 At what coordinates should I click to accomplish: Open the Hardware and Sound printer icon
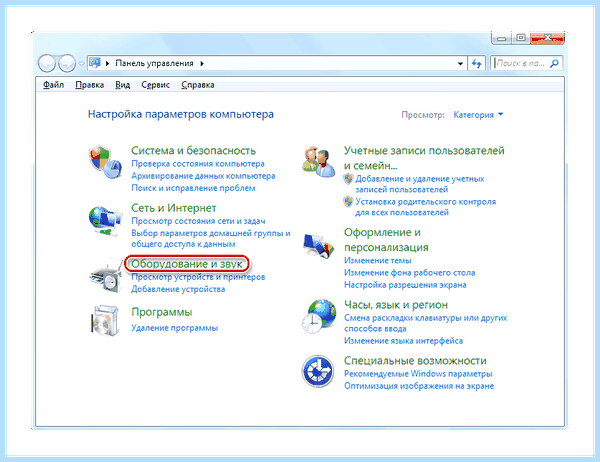tap(105, 277)
